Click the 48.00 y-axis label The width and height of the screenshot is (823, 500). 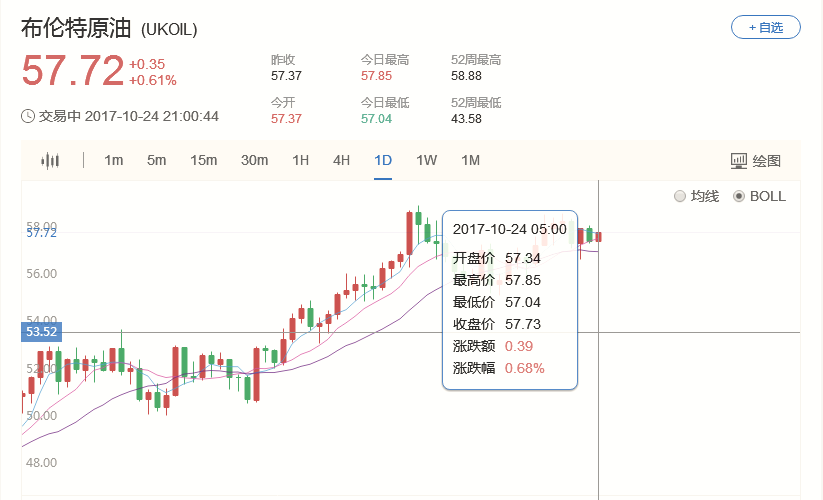(x=41, y=463)
